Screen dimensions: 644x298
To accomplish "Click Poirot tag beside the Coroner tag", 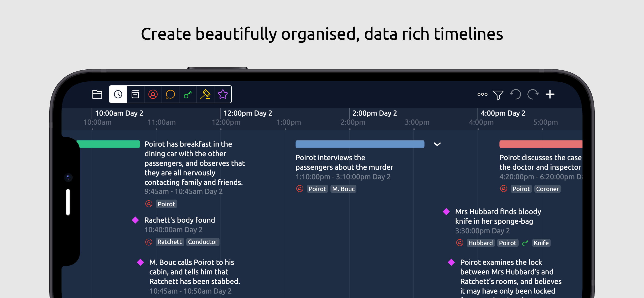I will (521, 189).
